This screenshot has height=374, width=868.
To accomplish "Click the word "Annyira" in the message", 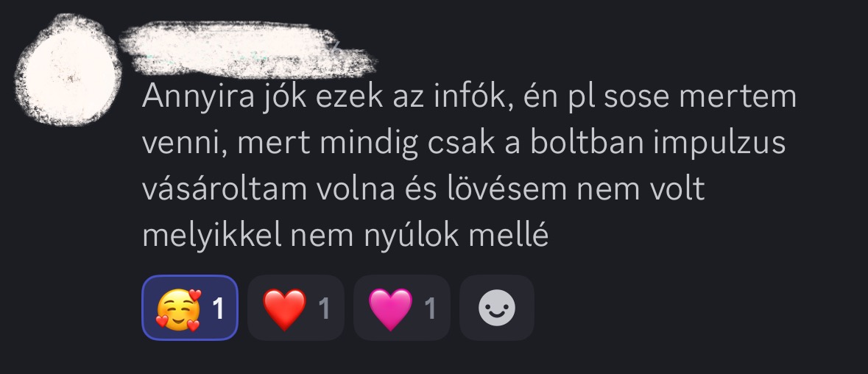I will [x=198, y=97].
